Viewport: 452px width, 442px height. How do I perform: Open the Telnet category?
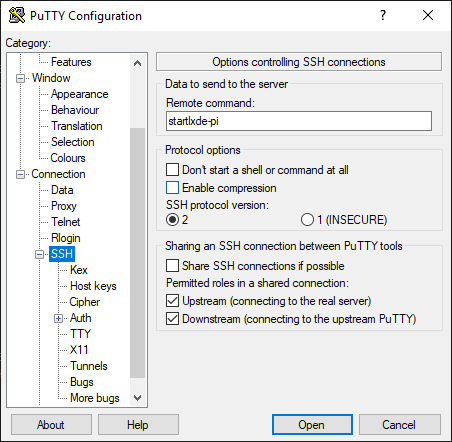[x=66, y=222]
